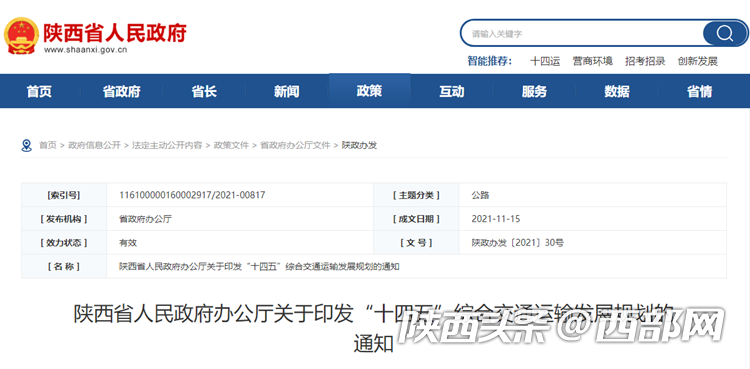The height and width of the screenshot is (369, 750).
Task: Open the 政策 navigation tab
Action: point(369,91)
